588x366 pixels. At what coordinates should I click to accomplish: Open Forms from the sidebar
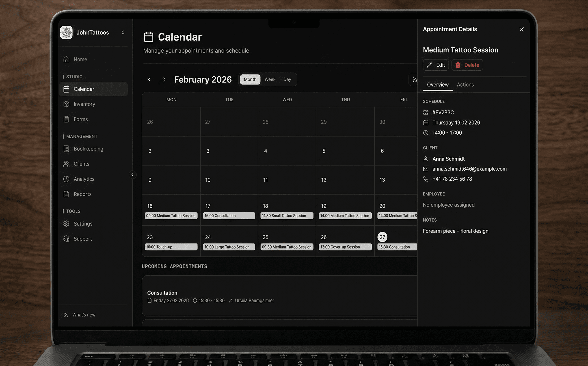click(80, 119)
